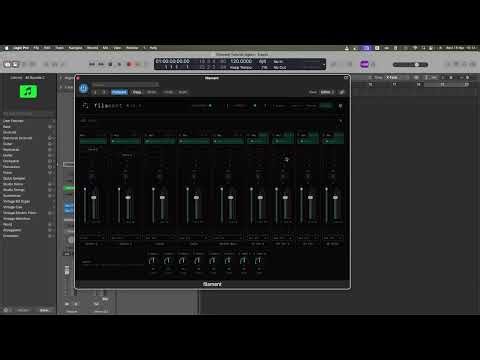Viewport: 480px width, 360px height.
Task: Click the first knob in Filament's bottom row
Action: point(153,261)
